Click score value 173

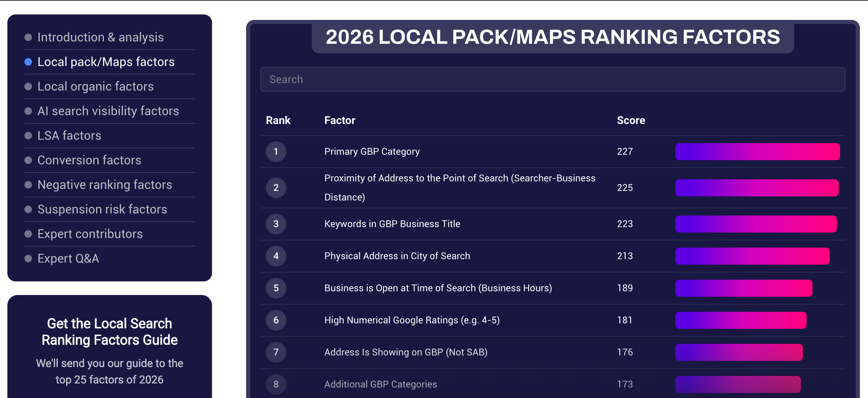click(x=625, y=384)
